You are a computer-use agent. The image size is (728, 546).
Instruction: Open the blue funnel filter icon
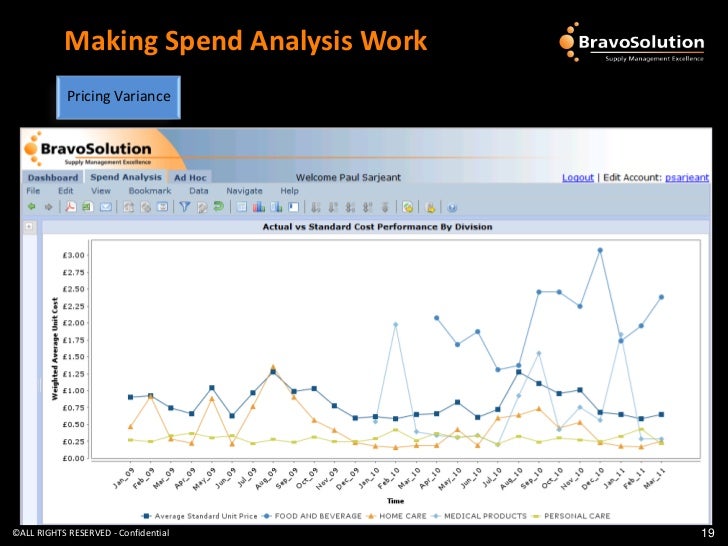pos(185,207)
